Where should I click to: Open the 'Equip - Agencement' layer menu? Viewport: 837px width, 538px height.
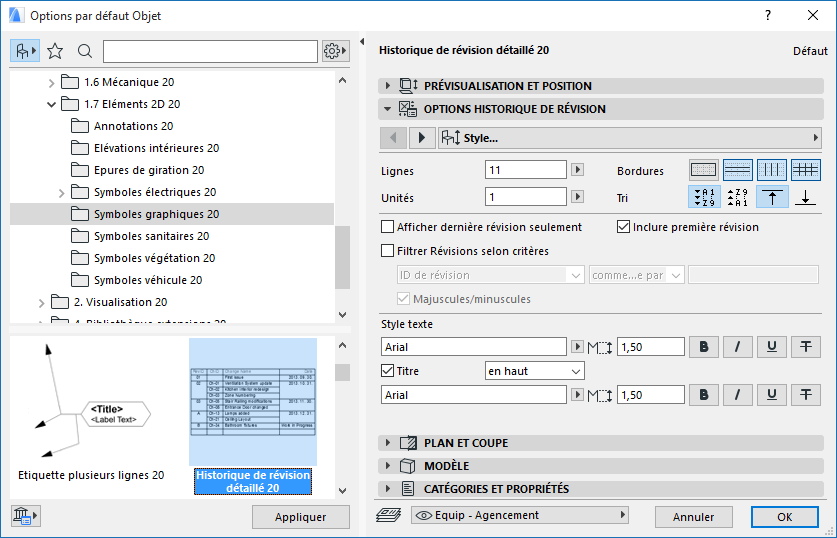[520, 515]
